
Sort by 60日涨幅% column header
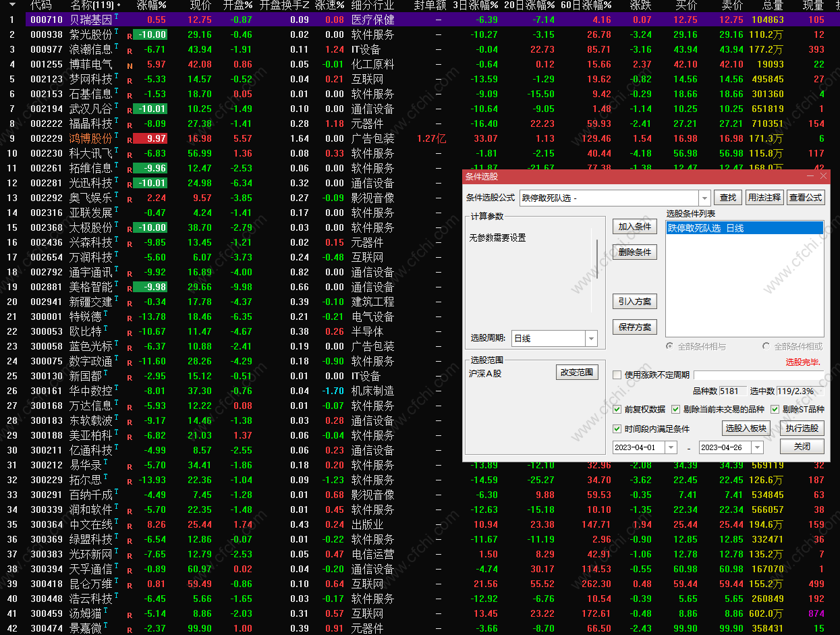[586, 5]
